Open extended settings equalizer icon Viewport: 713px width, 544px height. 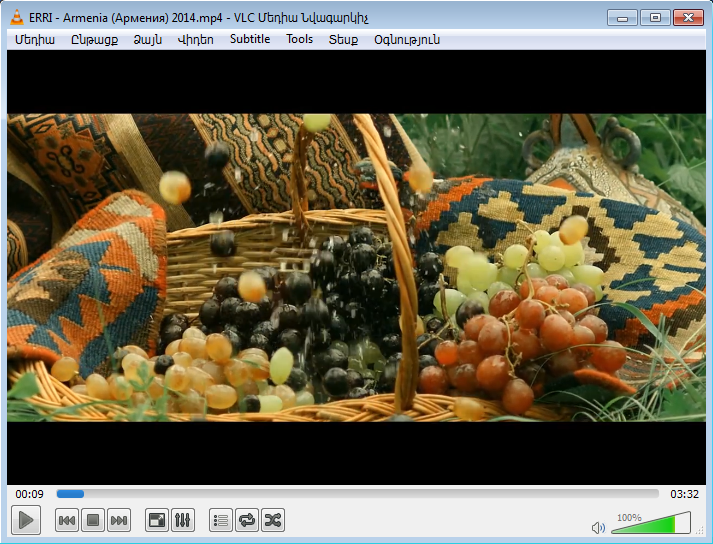click(183, 520)
